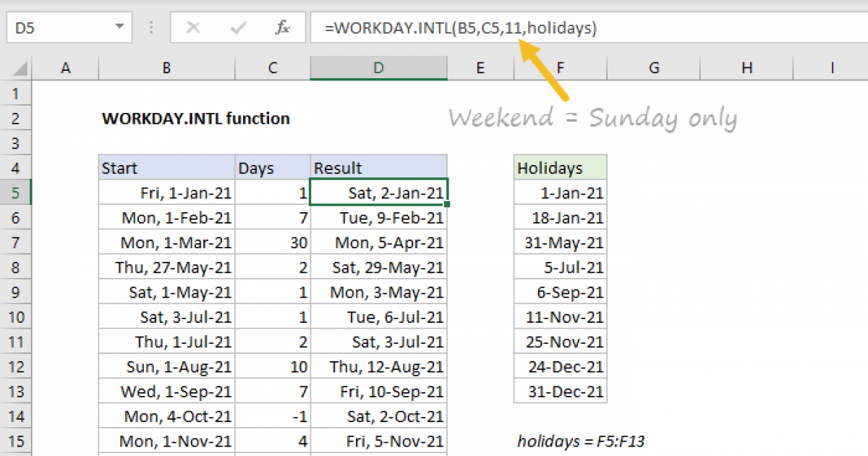
Task: Click the Insert Function (fx) icon
Action: click(x=282, y=28)
